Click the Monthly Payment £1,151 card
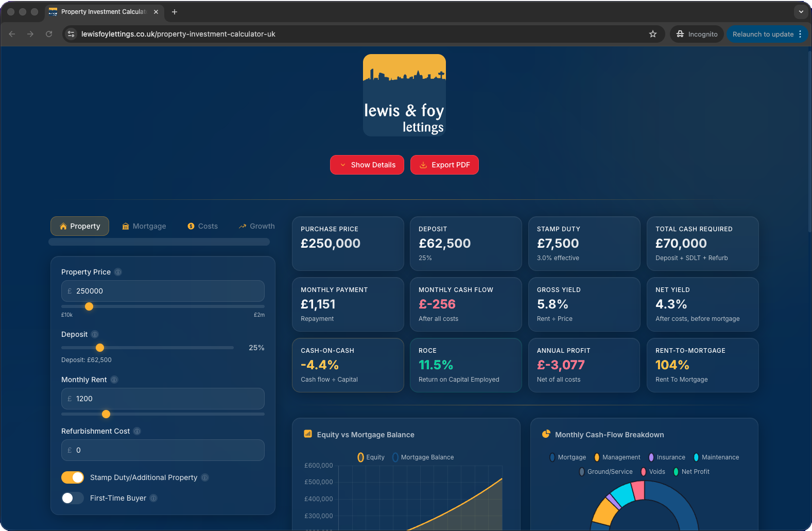812x531 pixels. tap(348, 304)
